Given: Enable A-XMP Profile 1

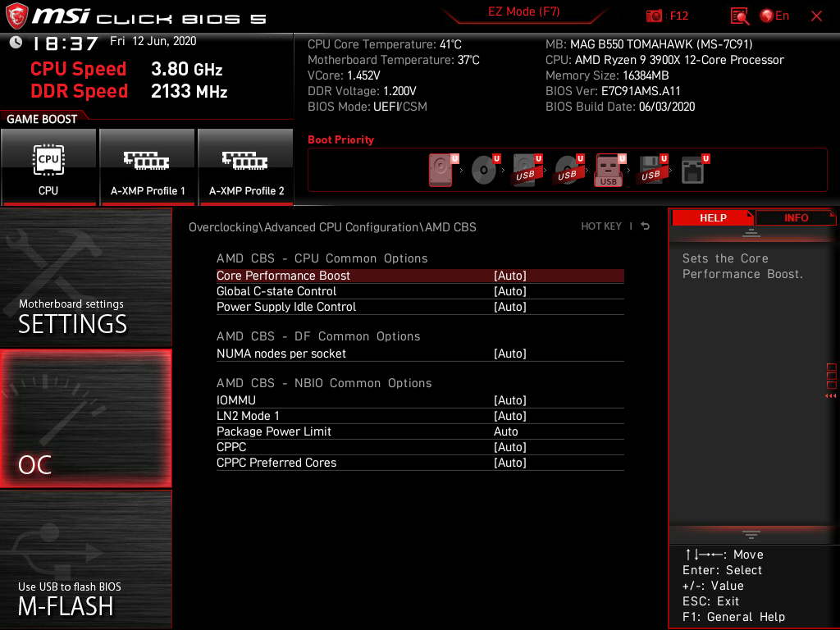Looking at the screenshot, I should pos(148,167).
